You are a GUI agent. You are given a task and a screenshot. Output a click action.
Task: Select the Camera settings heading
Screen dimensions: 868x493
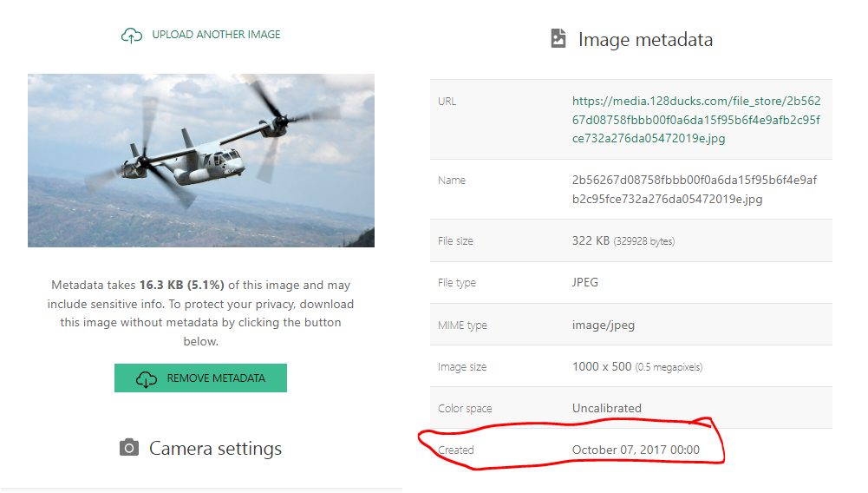point(215,448)
